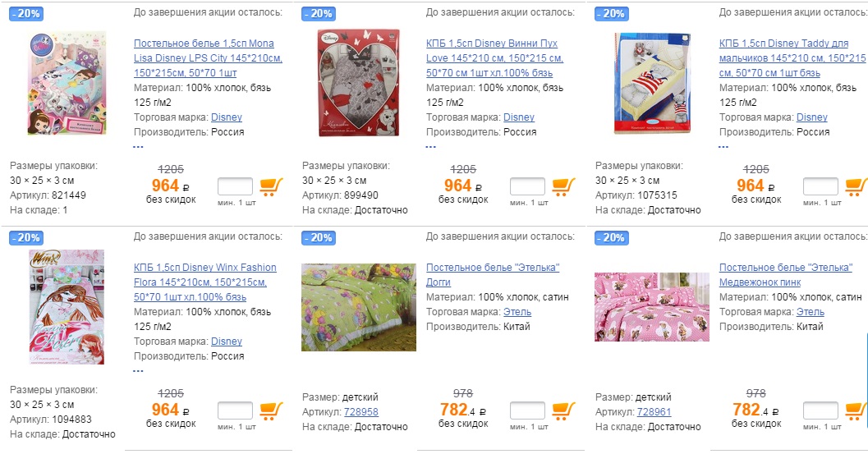Click Disney brand link for Winx Flora
868x454 pixels.
[x=227, y=342]
